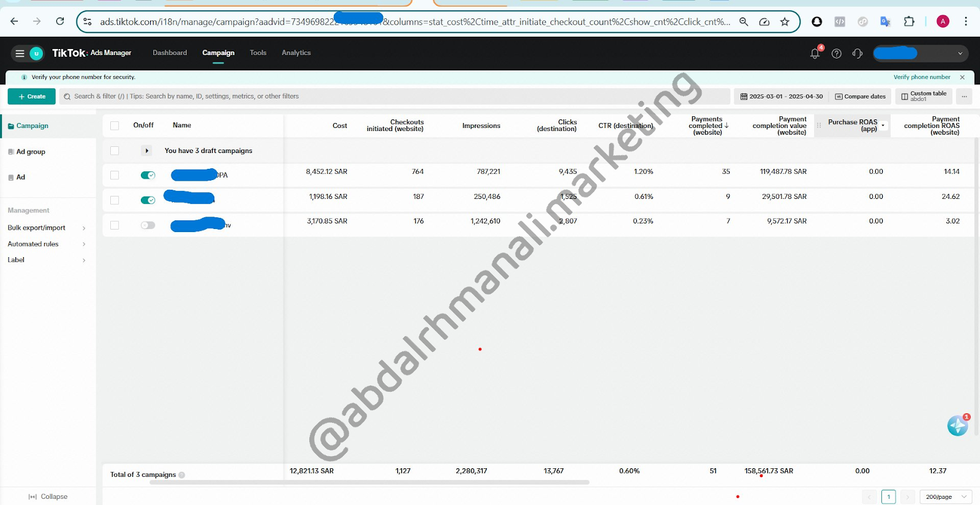The height and width of the screenshot is (505, 980).
Task: Open the account selector dropdown
Action: [x=920, y=53]
